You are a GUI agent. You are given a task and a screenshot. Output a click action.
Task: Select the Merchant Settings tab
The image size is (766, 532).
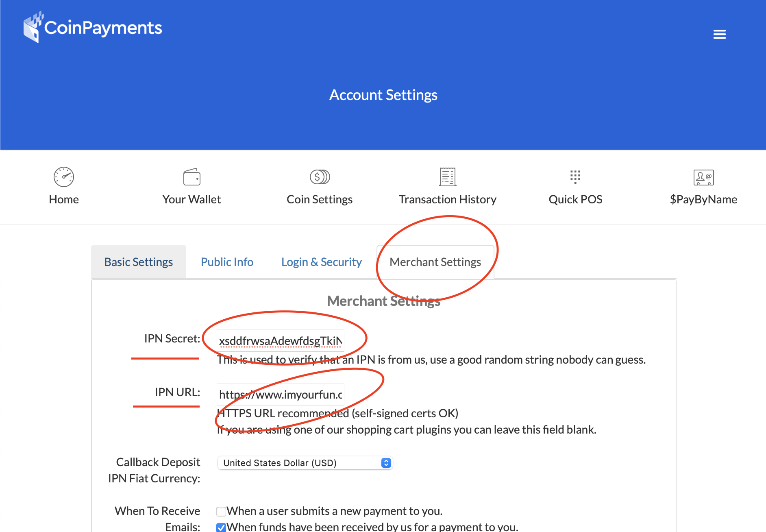pyautogui.click(x=435, y=262)
